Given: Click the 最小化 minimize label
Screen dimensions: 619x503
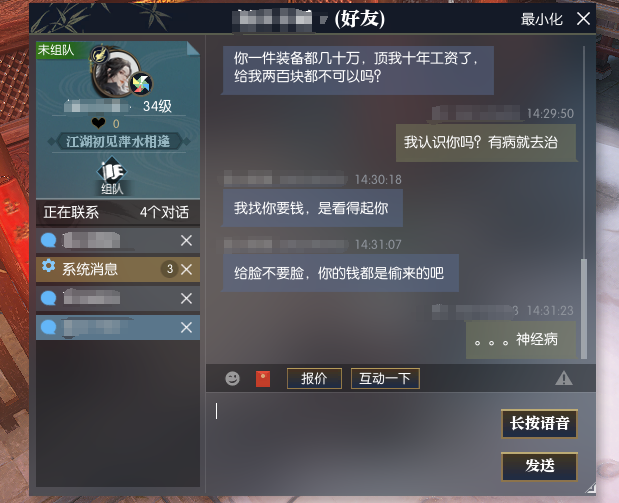Looking at the screenshot, I should (541, 19).
